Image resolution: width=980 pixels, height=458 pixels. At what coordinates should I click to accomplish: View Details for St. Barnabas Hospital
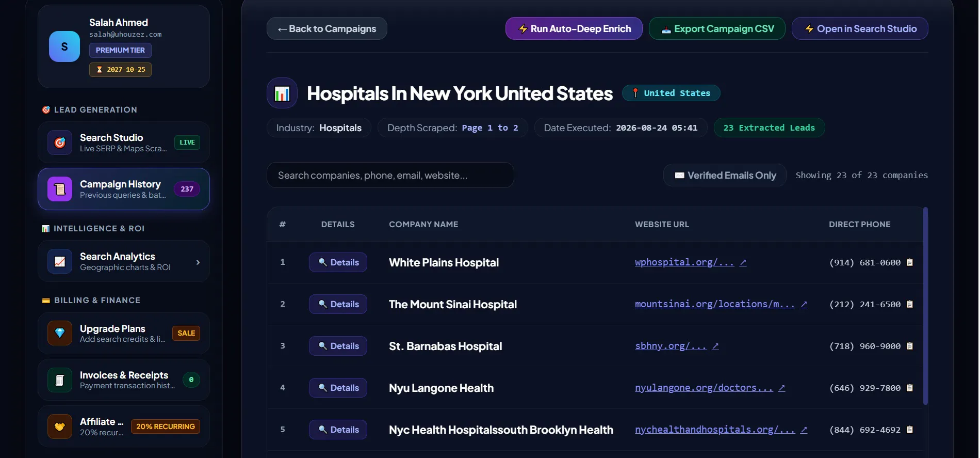(338, 346)
